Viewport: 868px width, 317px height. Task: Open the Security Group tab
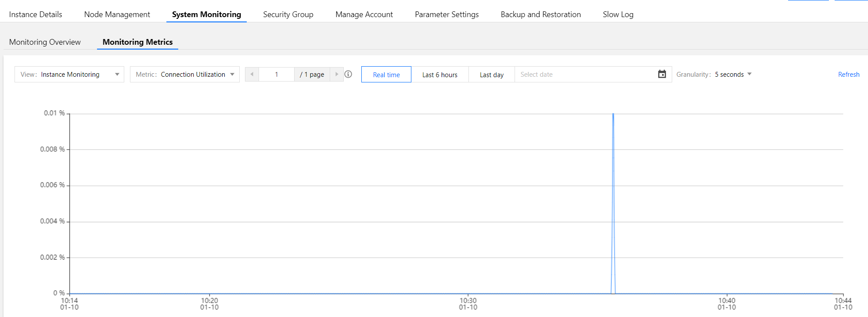(288, 14)
